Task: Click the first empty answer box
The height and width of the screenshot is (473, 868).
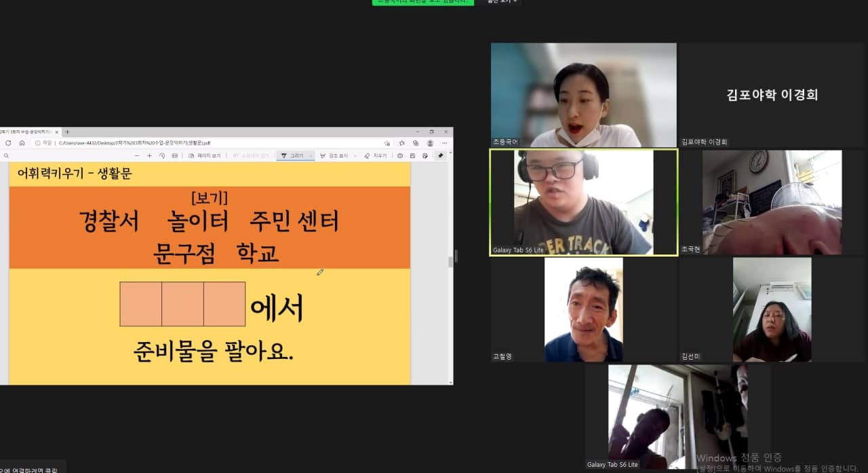Action: (141, 304)
